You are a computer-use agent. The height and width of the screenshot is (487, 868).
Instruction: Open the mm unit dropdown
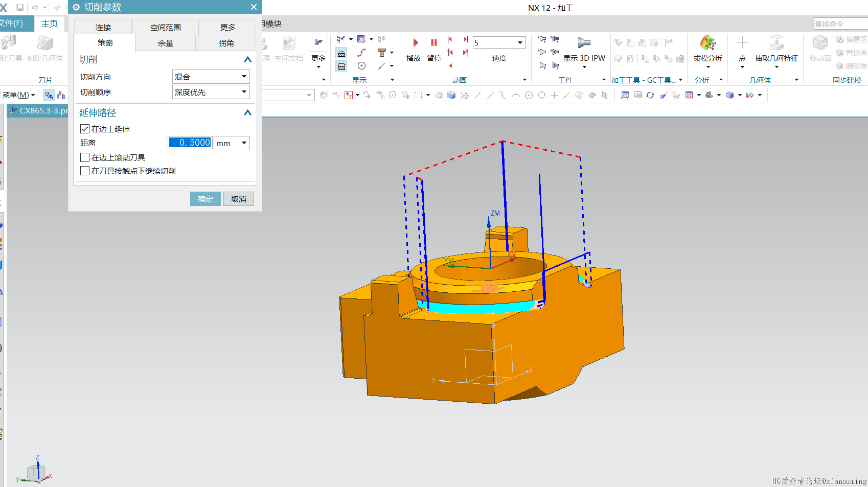232,143
